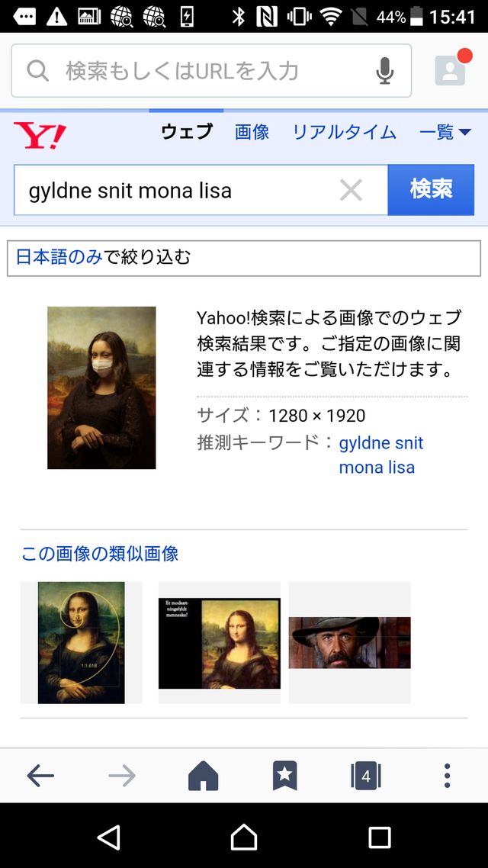Show the open tabs counter

365,776
